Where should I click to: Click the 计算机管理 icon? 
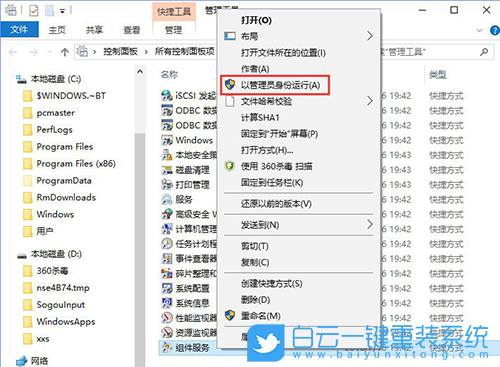tap(167, 229)
